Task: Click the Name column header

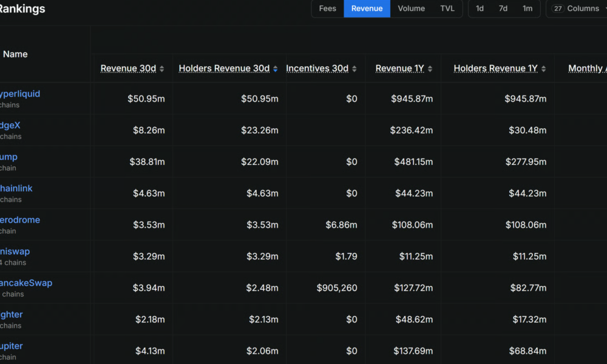Action: [15, 54]
